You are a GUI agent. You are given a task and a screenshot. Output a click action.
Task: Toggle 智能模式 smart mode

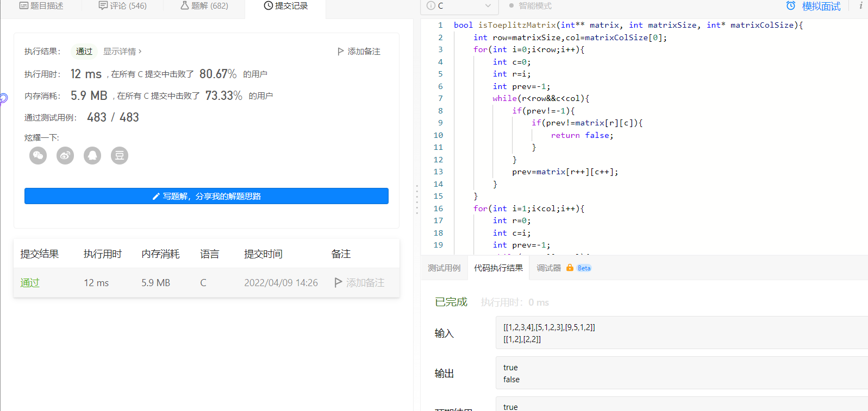click(530, 5)
